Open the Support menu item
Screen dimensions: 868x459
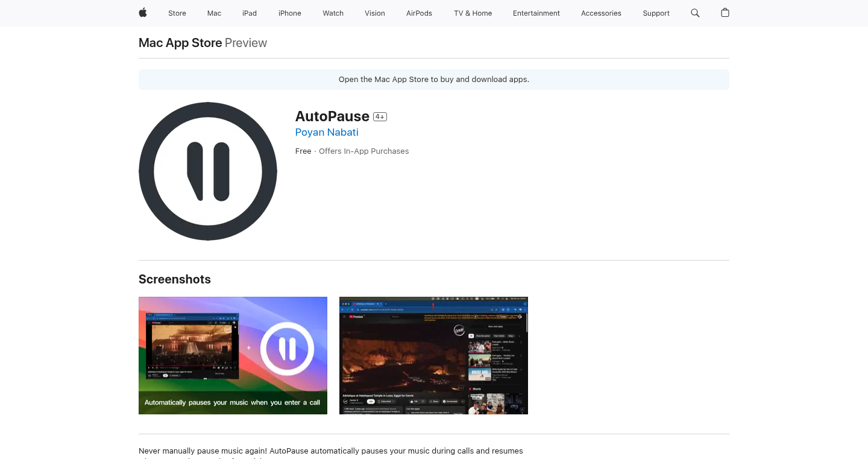point(656,13)
